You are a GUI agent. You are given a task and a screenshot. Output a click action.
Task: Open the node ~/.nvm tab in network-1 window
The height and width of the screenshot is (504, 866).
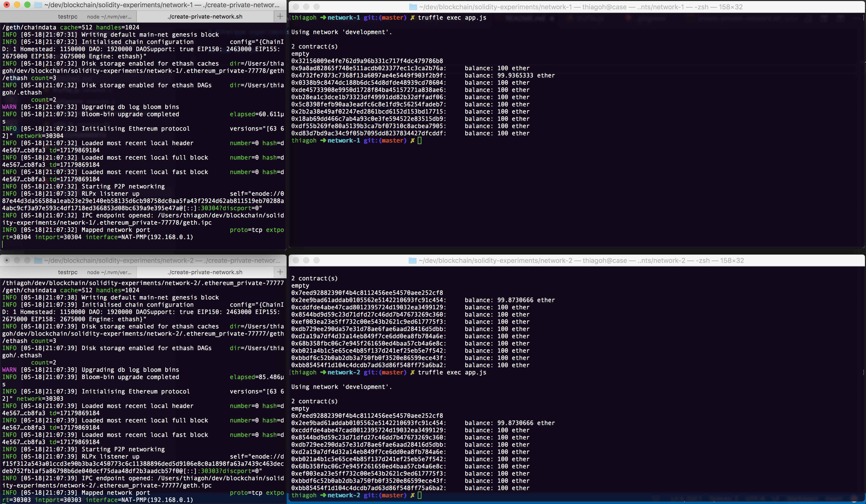click(x=109, y=17)
